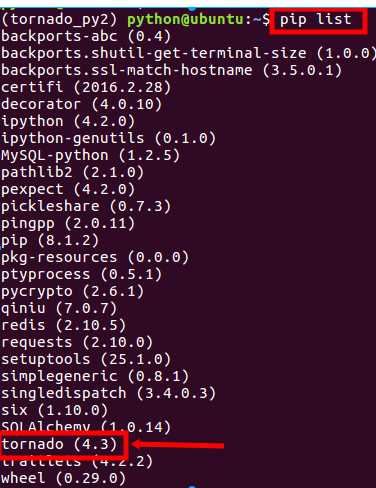Click the requests (2.10.0) line
Viewport: 376px width, 488px height.
point(77,342)
